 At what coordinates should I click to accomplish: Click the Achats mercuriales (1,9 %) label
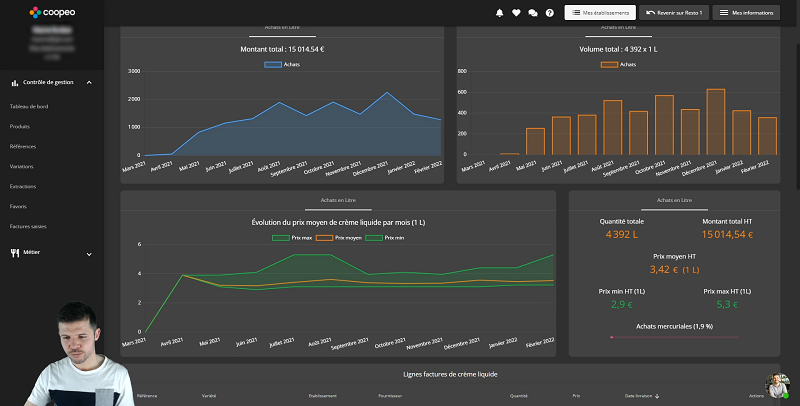[674, 326]
